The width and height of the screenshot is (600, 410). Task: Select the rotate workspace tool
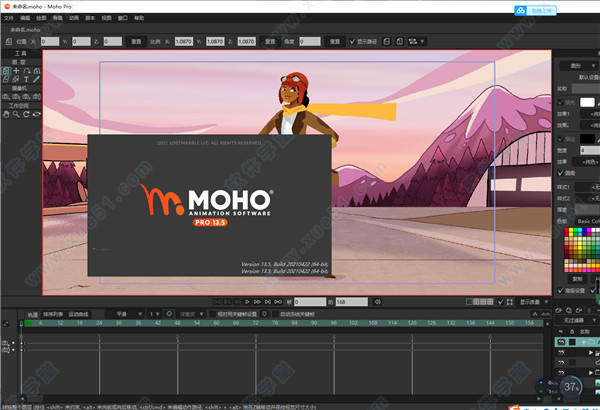(x=28, y=113)
